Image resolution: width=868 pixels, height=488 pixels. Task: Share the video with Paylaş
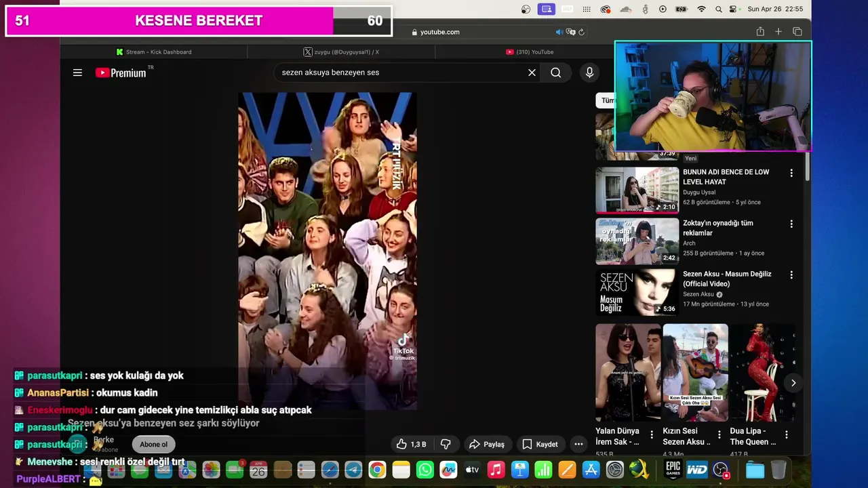[487, 444]
